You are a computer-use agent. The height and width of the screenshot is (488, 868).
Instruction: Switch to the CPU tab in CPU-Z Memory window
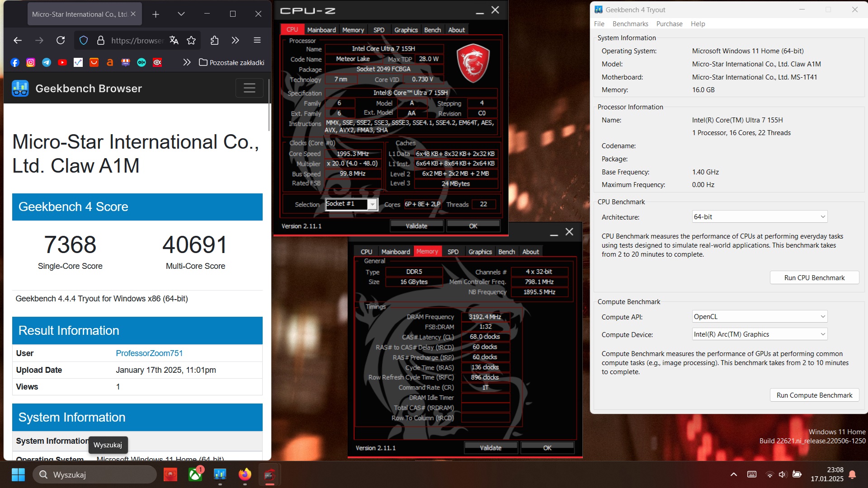[x=366, y=252]
